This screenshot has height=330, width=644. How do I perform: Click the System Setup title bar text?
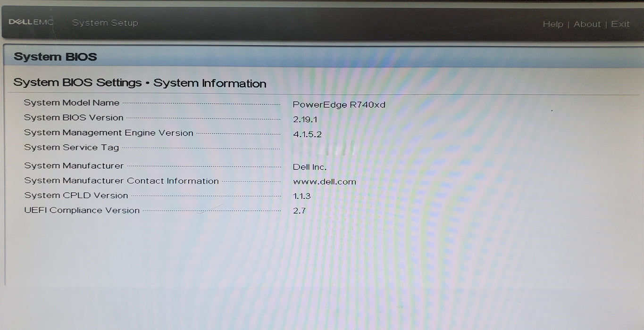tap(105, 22)
